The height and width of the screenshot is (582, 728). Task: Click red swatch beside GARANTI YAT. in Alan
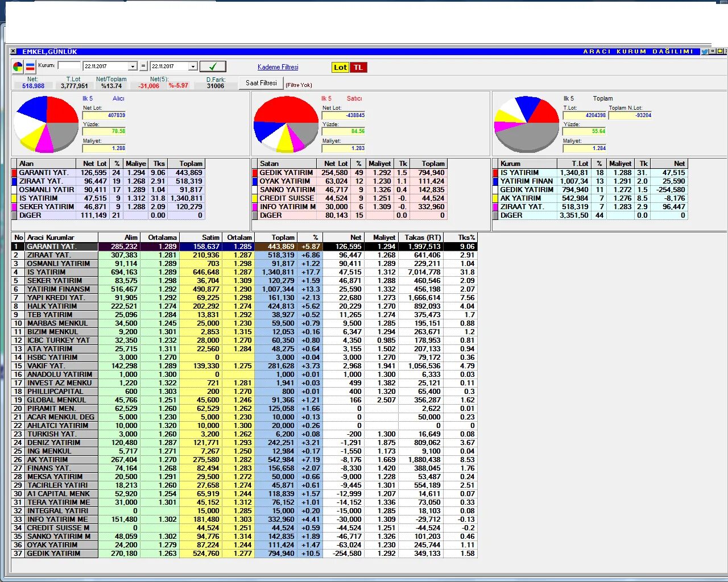pyautogui.click(x=15, y=173)
